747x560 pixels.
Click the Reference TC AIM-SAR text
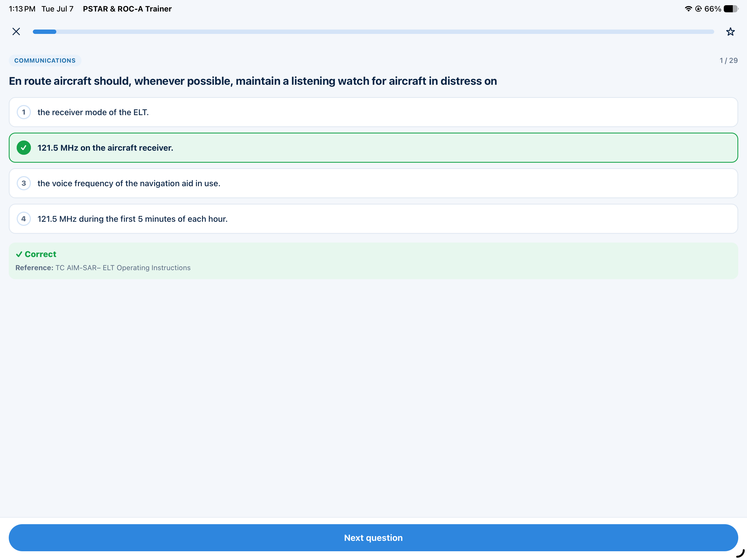coord(103,267)
